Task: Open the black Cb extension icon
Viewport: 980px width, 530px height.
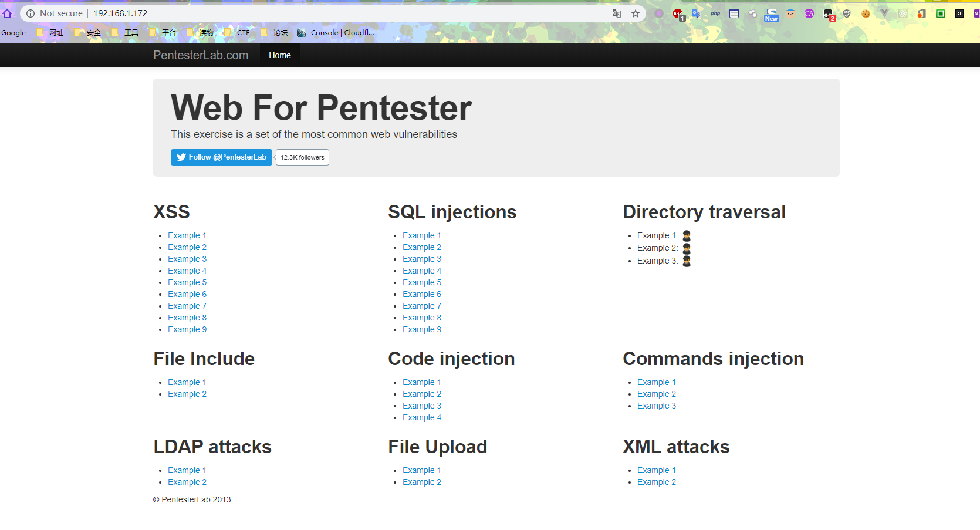Action: [959, 13]
